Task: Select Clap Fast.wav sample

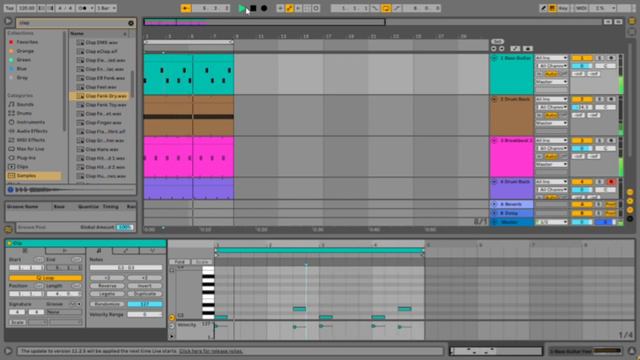Action: point(100,87)
